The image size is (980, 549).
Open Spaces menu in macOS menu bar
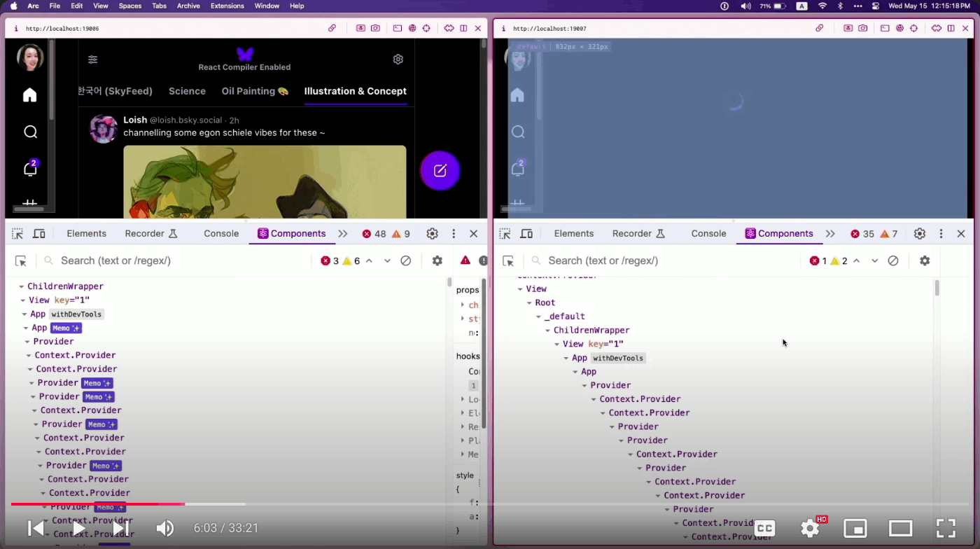coord(129,6)
